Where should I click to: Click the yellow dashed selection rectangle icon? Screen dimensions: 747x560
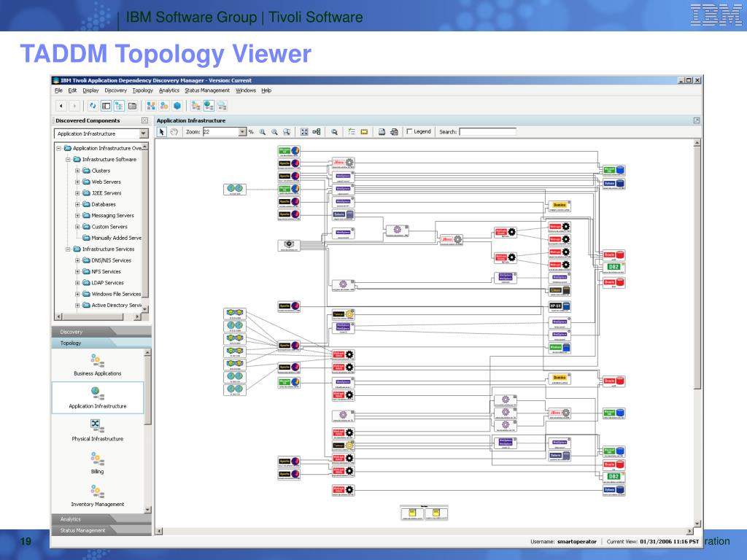tap(364, 132)
